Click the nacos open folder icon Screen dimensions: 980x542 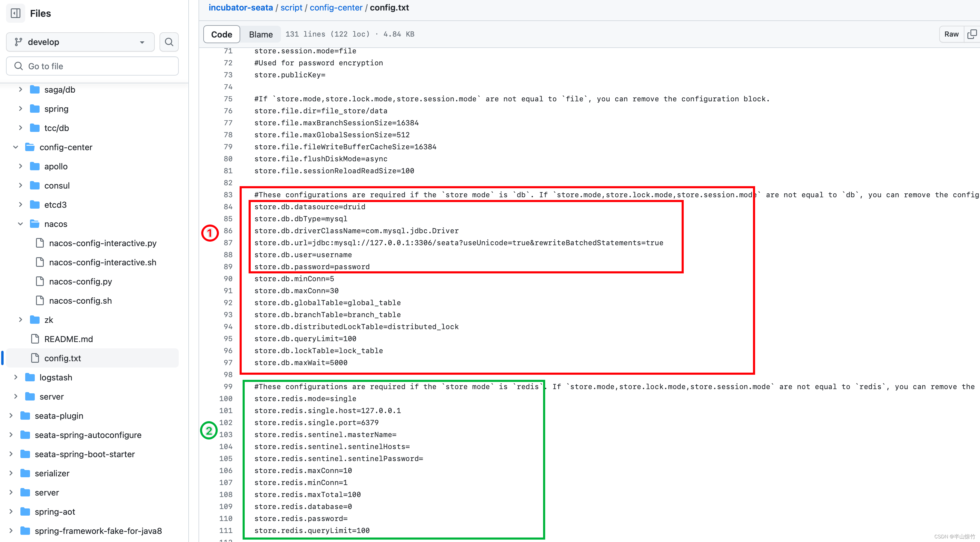pos(34,224)
